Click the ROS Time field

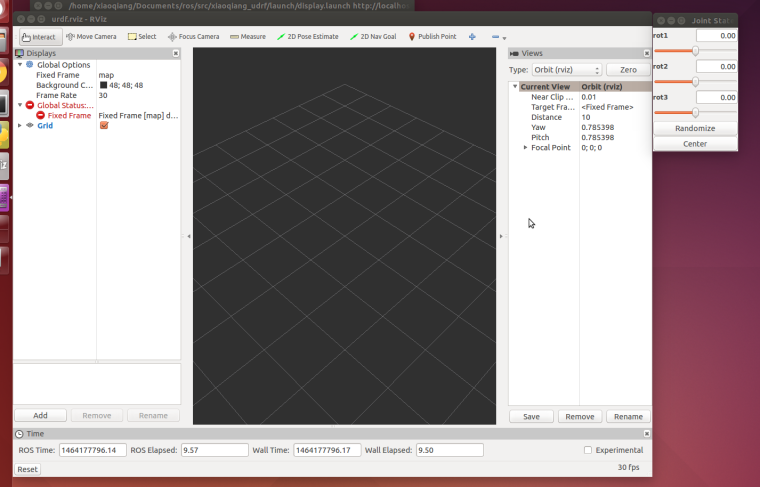(x=93, y=450)
